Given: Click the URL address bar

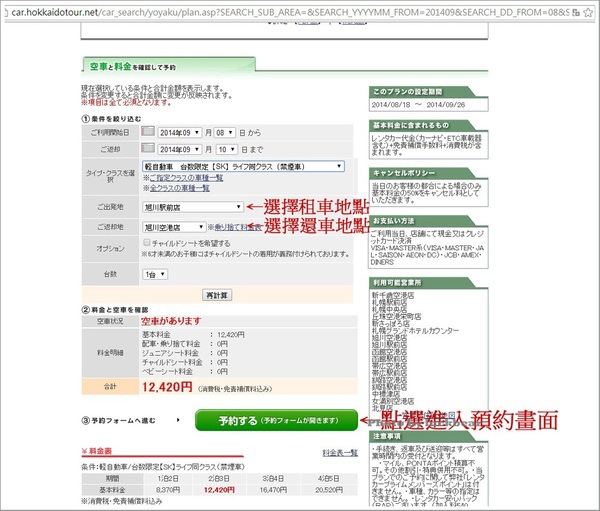Looking at the screenshot, I should click(x=291, y=13).
